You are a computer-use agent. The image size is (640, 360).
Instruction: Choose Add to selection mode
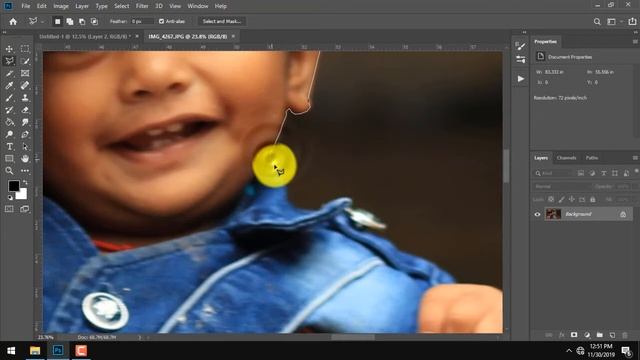[x=70, y=21]
